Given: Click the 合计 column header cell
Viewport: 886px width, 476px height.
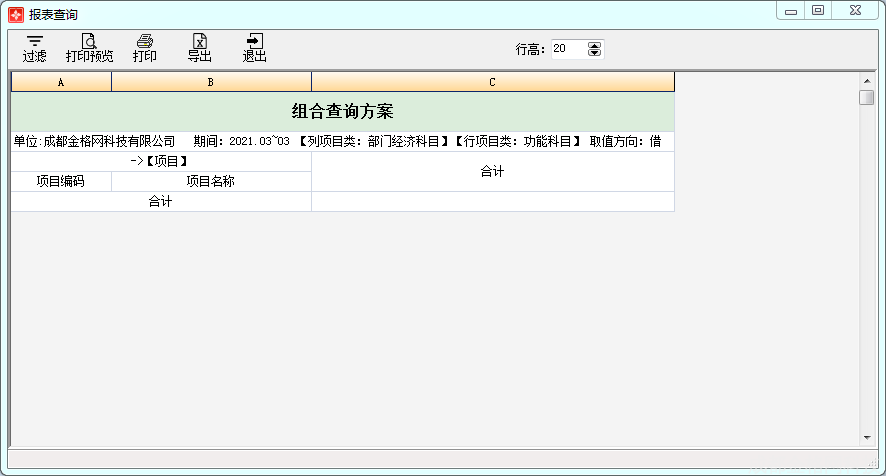Looking at the screenshot, I should coord(492,171).
